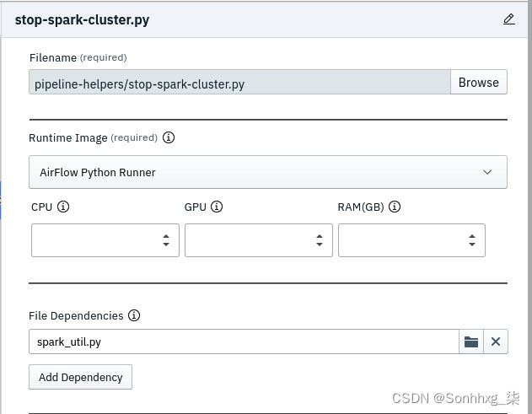Click the Add Dependency button

pyautogui.click(x=80, y=377)
